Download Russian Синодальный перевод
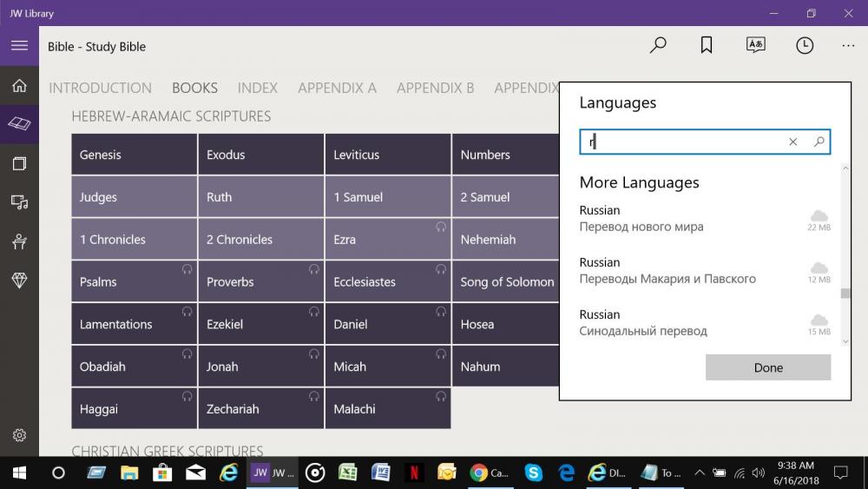The width and height of the screenshot is (868, 489). [x=819, y=321]
